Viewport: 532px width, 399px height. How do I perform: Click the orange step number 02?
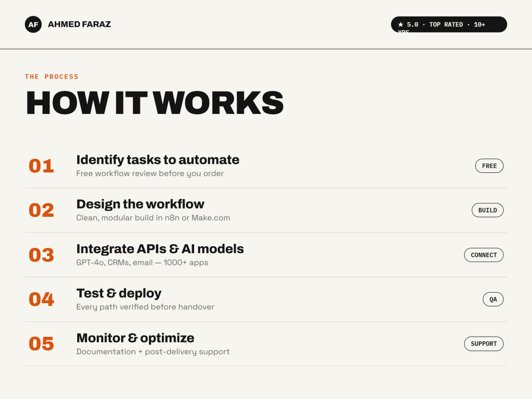pyautogui.click(x=41, y=210)
